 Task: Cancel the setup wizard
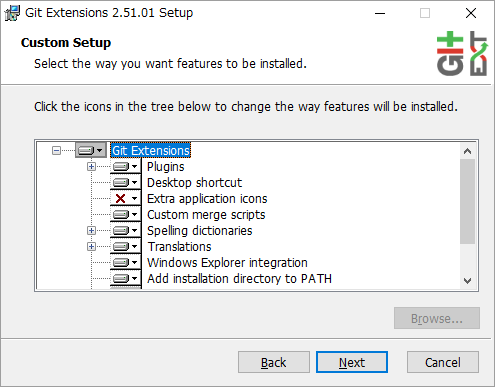(x=443, y=362)
